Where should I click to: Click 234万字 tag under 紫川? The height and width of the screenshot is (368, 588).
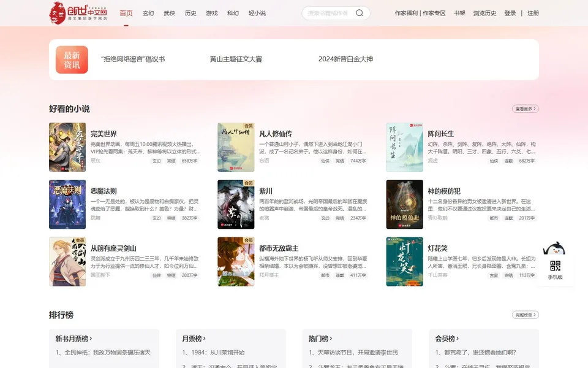pyautogui.click(x=358, y=218)
